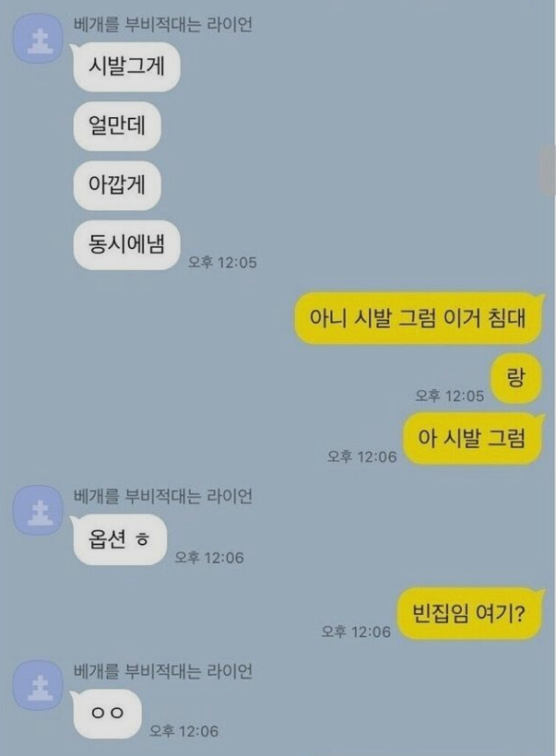Viewport: 556px width, 756px height.
Task: Open the top sender's profile avatar
Action: tap(38, 39)
